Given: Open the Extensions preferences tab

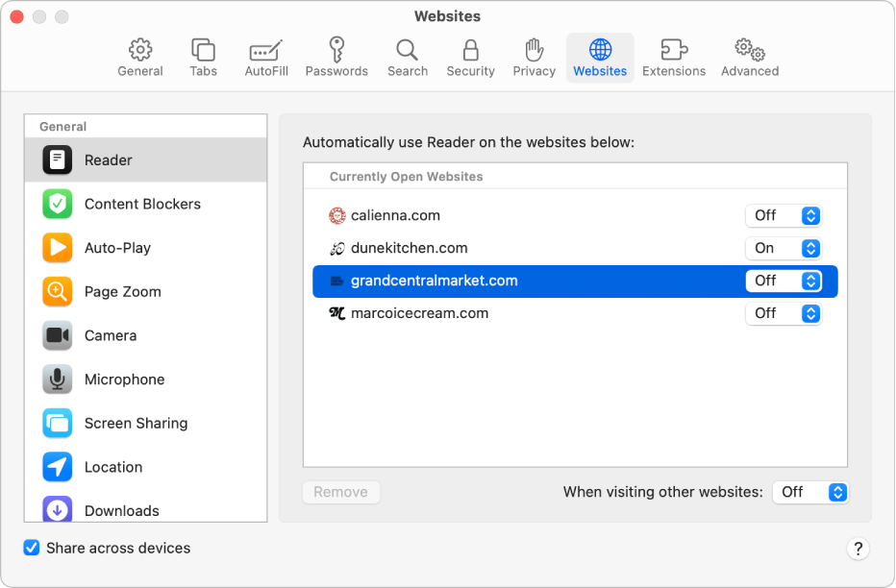Looking at the screenshot, I should [674, 58].
